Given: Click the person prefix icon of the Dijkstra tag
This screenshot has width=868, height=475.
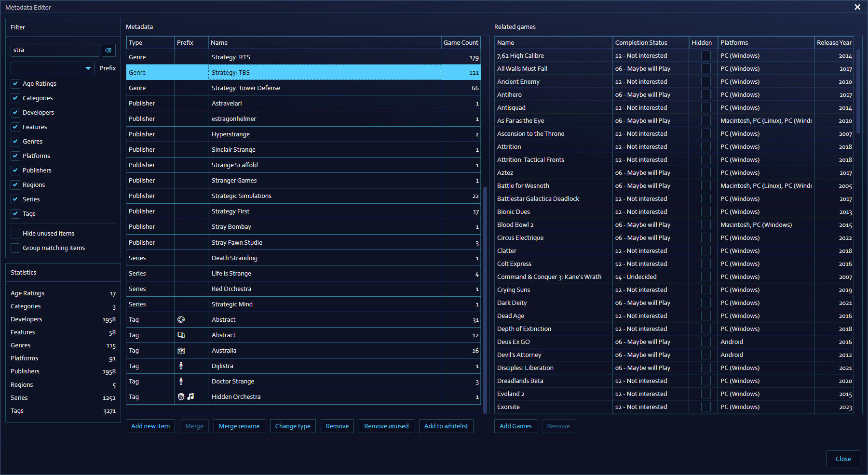Looking at the screenshot, I should [x=181, y=366].
